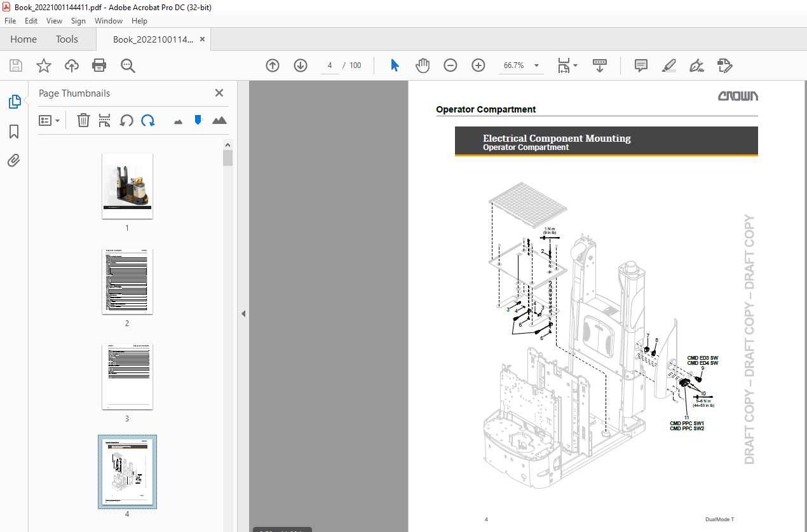Select the page 4 thumbnail
Screen dimensions: 807x532
127,472
